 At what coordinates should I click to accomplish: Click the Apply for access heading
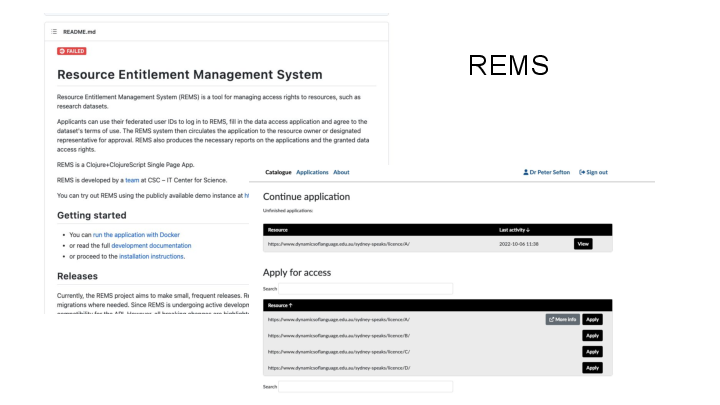[x=297, y=272]
